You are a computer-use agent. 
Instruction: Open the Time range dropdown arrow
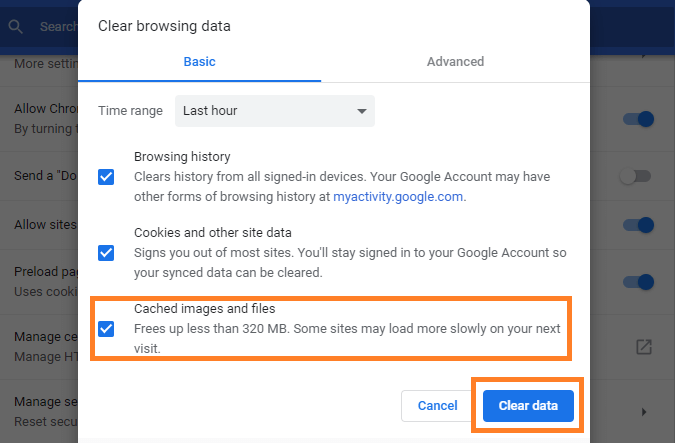tap(362, 111)
